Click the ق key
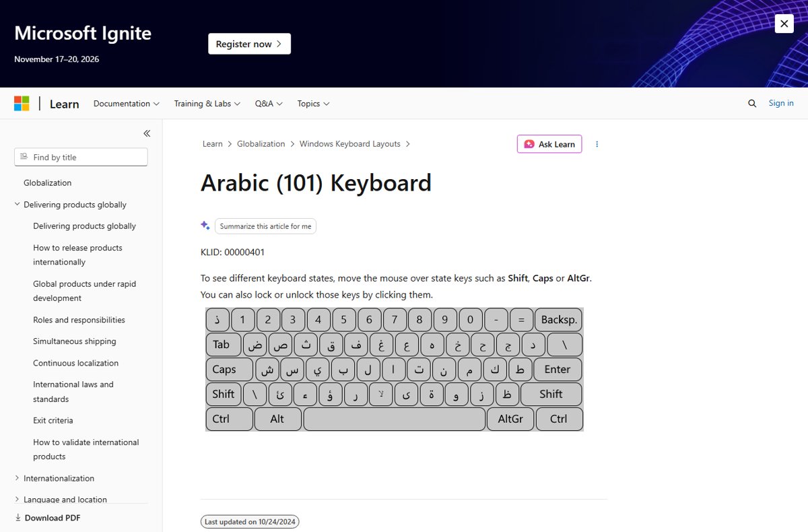 point(331,344)
